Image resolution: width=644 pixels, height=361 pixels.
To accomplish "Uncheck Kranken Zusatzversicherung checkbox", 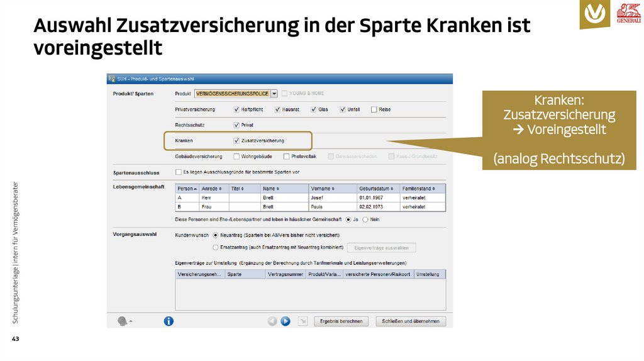I will [x=236, y=140].
